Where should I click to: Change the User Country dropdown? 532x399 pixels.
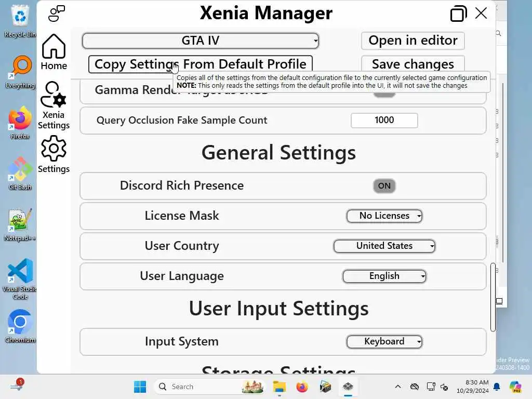(x=384, y=246)
